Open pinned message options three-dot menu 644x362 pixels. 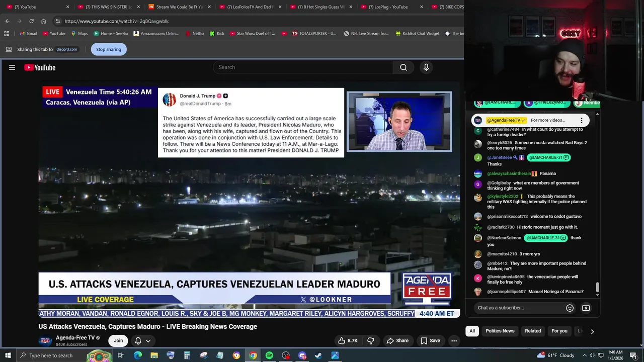(x=581, y=120)
